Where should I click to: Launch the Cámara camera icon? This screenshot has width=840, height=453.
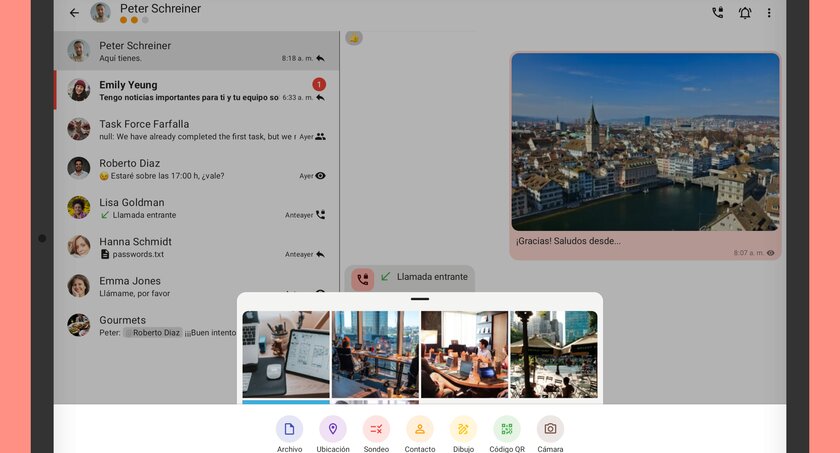[550, 429]
